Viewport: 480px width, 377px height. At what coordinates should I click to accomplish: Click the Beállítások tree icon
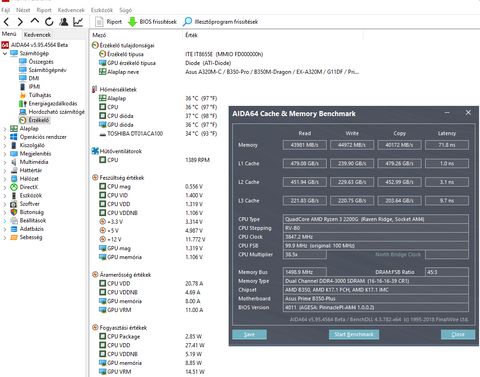(14, 220)
